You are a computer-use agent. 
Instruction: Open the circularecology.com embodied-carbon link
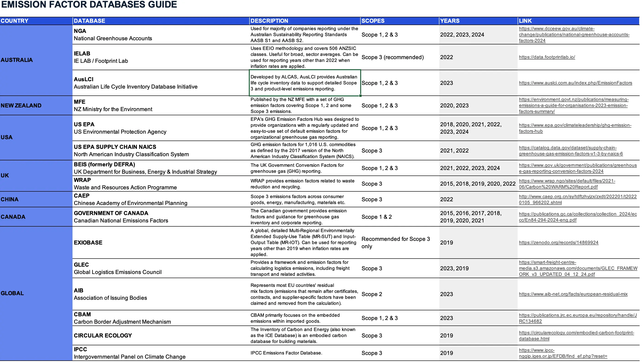tap(577, 336)
